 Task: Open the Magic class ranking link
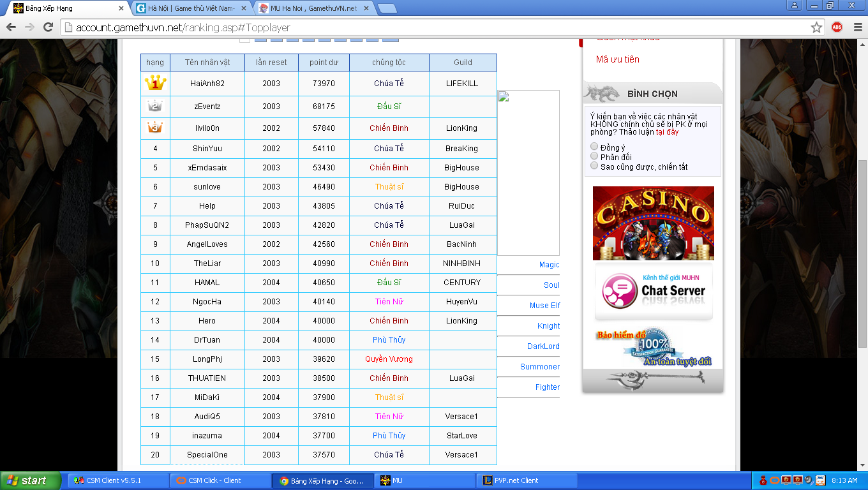click(x=549, y=265)
